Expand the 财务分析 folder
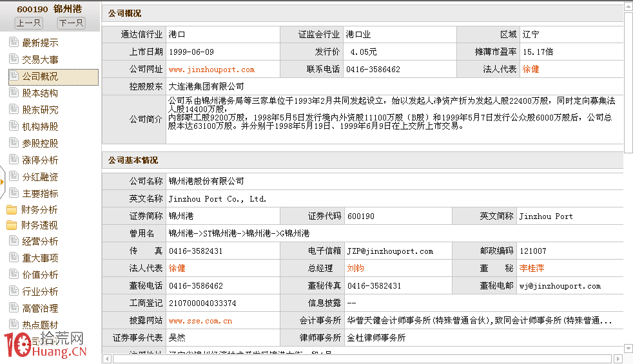 click(x=39, y=210)
